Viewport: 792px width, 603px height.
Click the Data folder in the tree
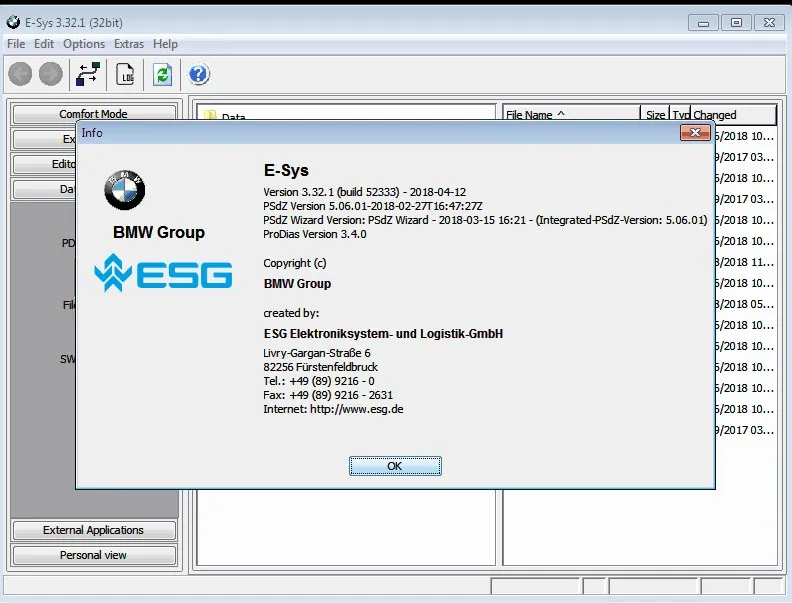click(225, 117)
